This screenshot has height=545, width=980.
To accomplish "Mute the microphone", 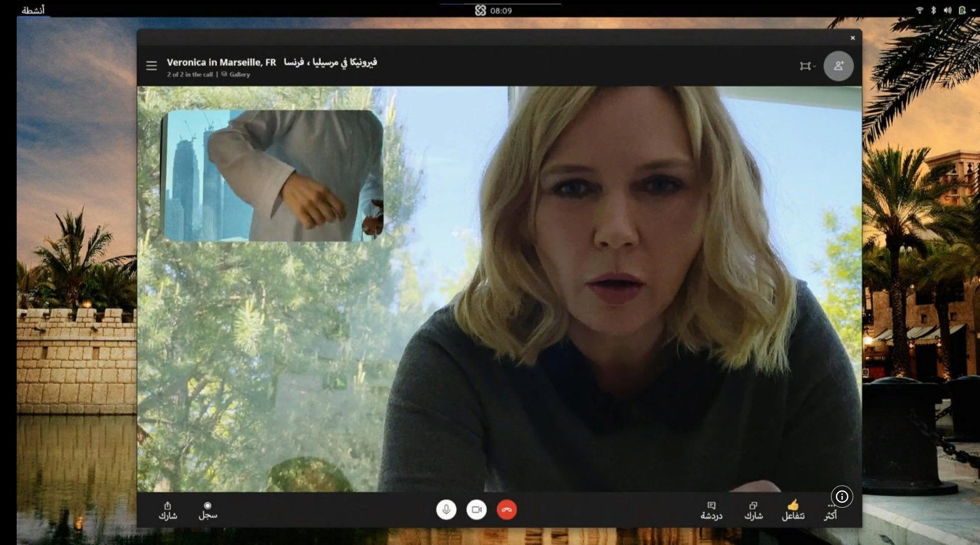I will coord(446,510).
